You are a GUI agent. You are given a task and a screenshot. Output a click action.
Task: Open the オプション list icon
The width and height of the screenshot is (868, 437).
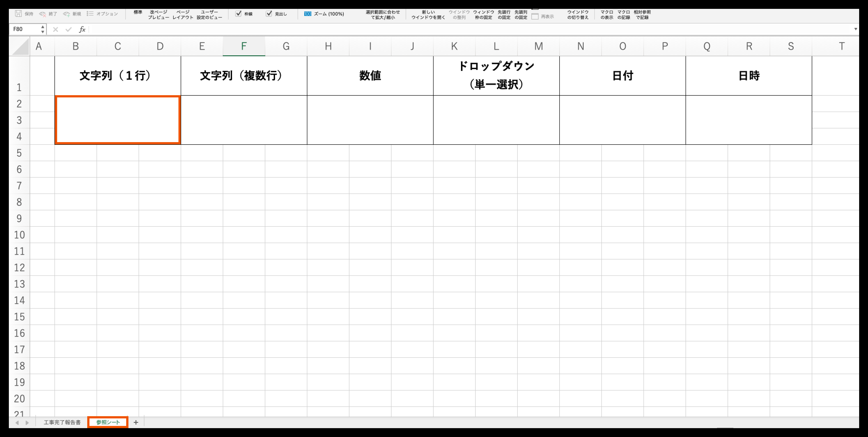(90, 14)
